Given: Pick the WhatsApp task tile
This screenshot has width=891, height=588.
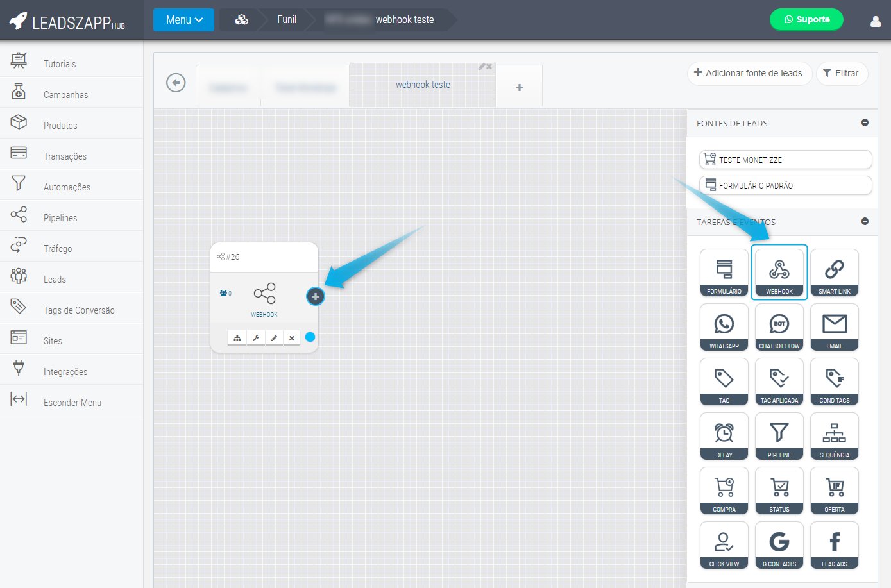Looking at the screenshot, I should pyautogui.click(x=724, y=327).
